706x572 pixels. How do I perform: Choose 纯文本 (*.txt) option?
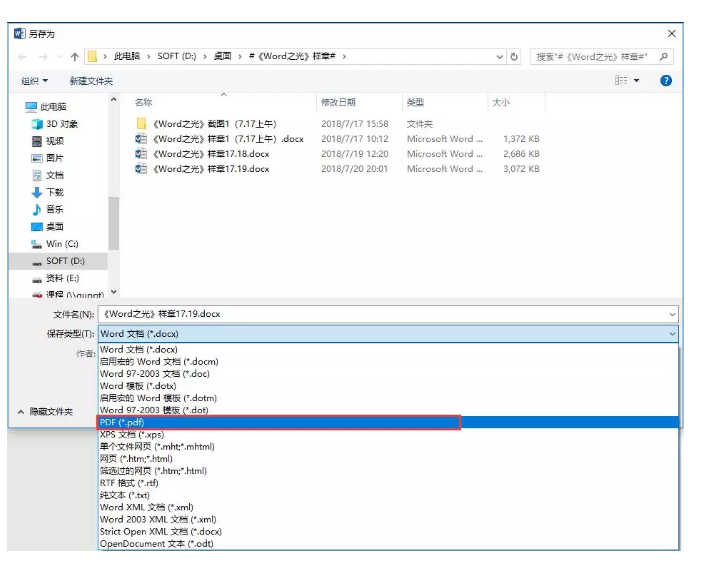388,495
